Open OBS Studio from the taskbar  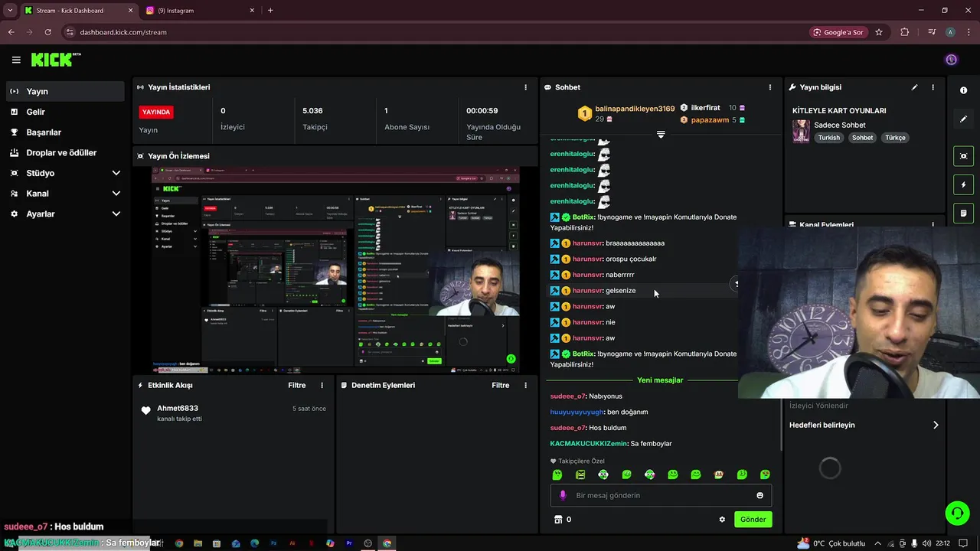(x=368, y=543)
